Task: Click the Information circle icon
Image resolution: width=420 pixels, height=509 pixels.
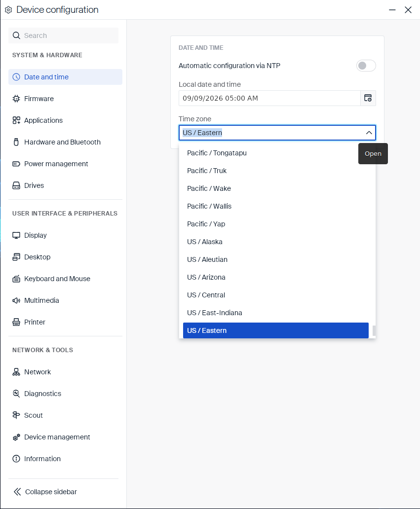Action: (x=16, y=459)
